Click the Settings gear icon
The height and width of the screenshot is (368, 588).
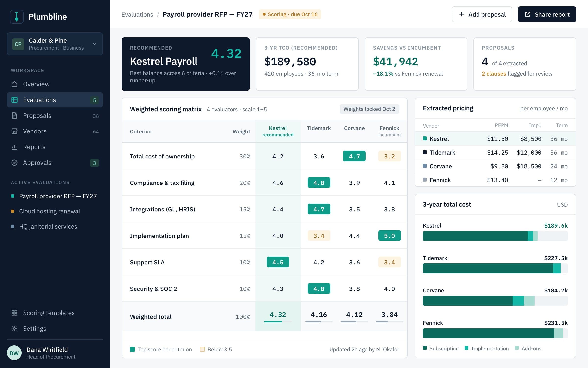pos(14,329)
